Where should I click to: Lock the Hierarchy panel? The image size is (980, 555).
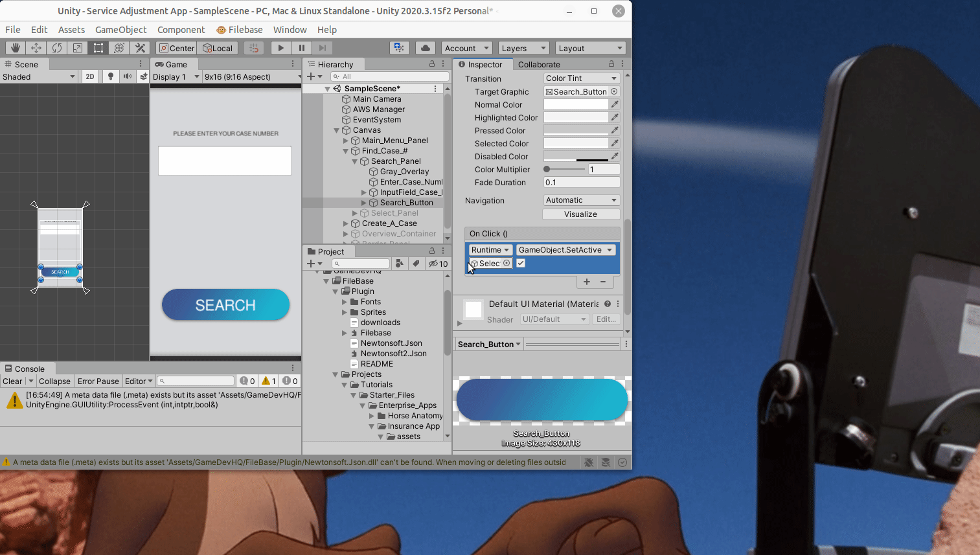click(432, 63)
